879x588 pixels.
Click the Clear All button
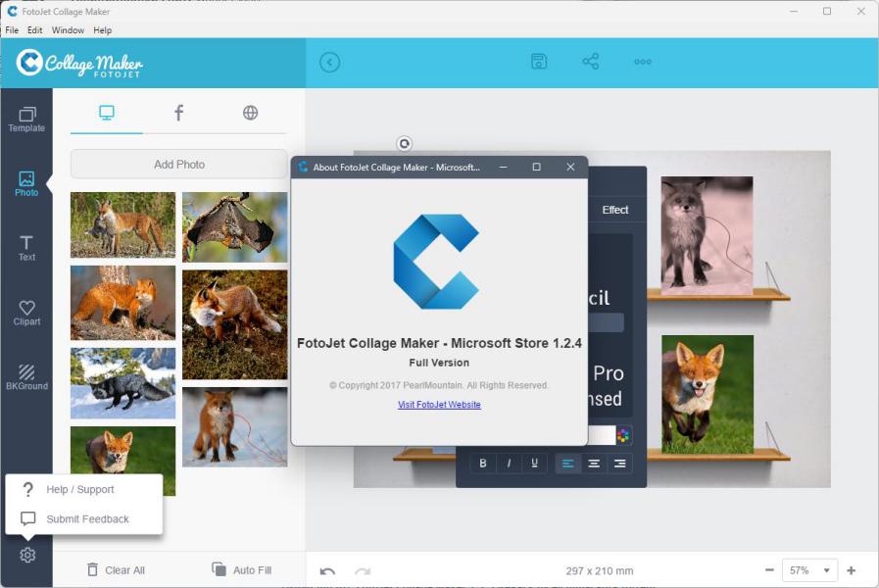click(116, 570)
